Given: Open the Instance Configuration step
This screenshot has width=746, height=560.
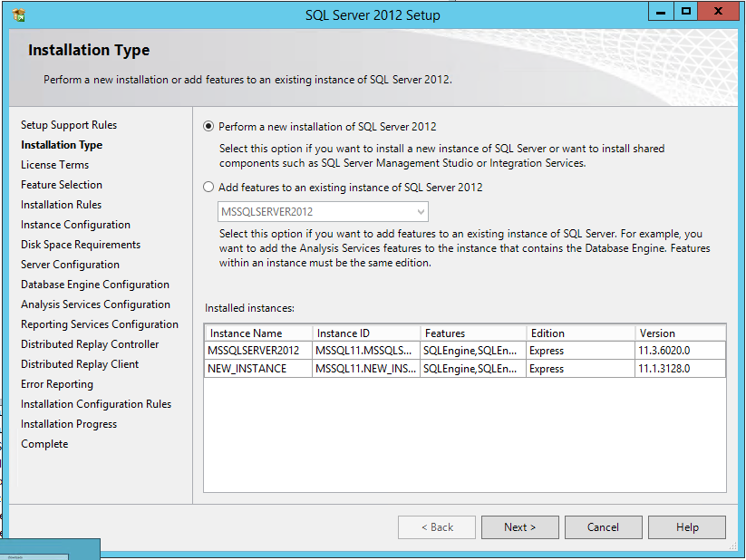Looking at the screenshot, I should [x=76, y=225].
